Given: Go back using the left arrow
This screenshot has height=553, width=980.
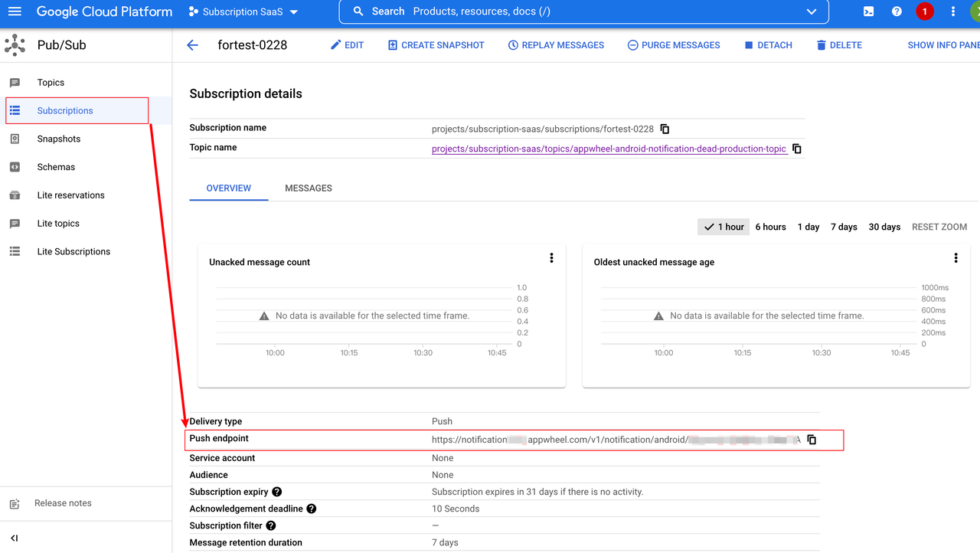Looking at the screenshot, I should pos(193,45).
